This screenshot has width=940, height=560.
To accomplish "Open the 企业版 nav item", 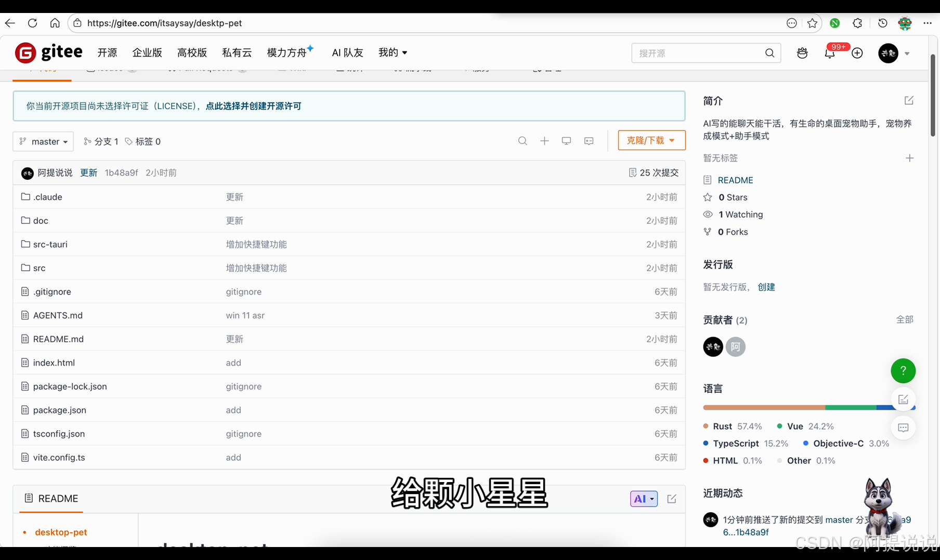I will click(147, 52).
